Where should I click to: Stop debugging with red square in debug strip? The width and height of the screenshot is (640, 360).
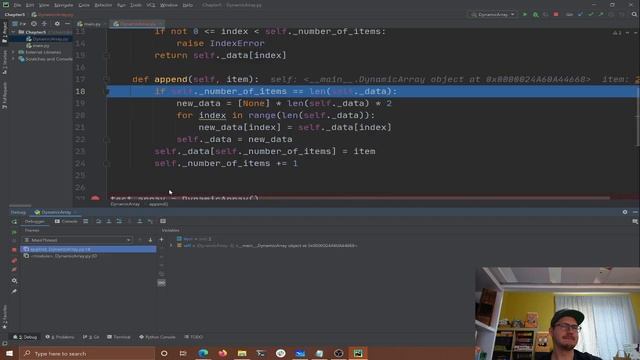tap(14, 249)
